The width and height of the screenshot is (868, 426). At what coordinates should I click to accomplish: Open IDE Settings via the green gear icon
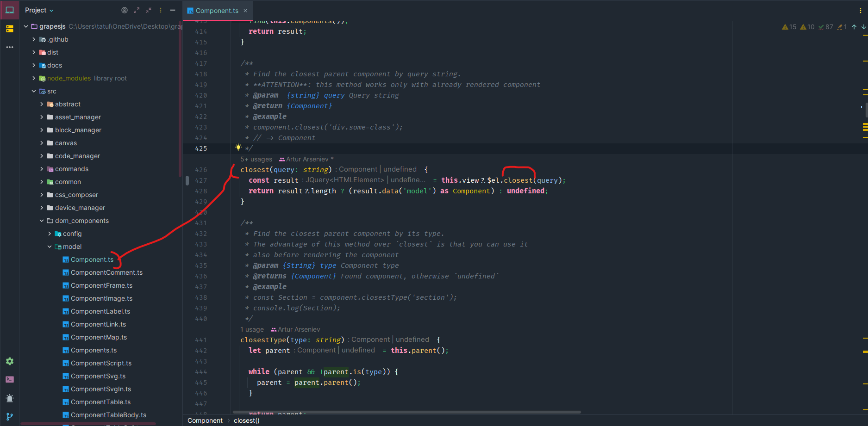[10, 361]
